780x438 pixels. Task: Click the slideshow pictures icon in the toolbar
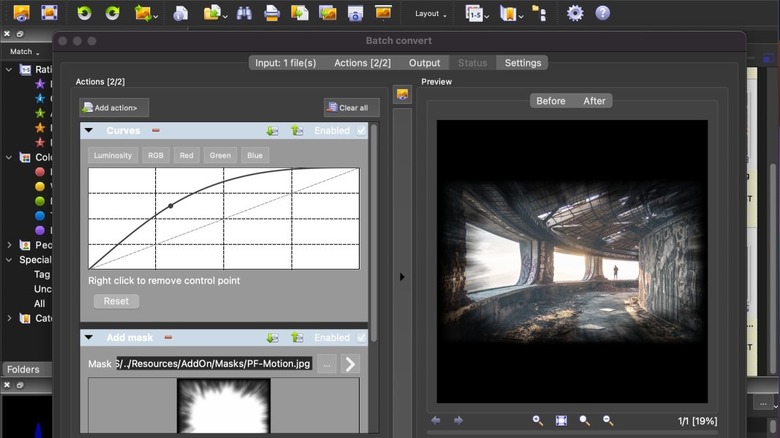tap(327, 13)
